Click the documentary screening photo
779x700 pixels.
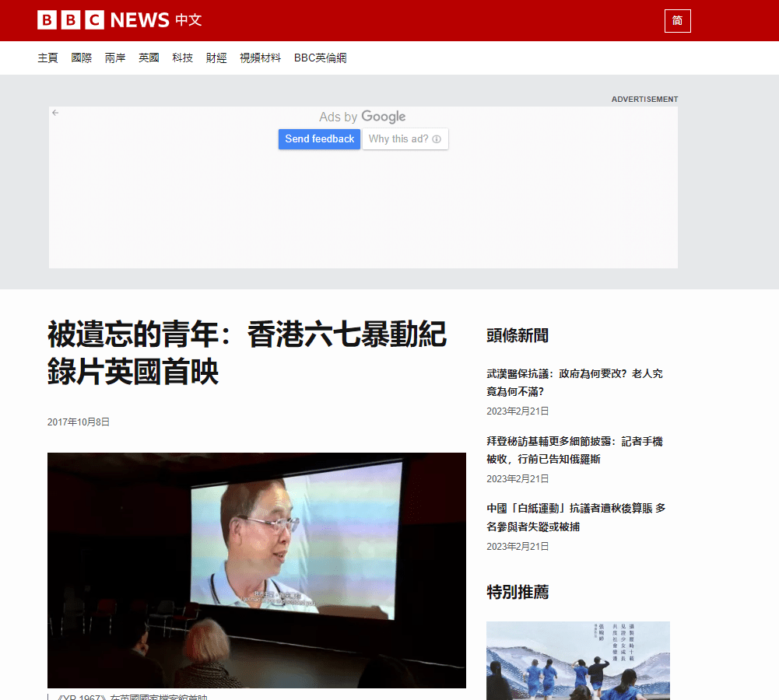(257, 570)
